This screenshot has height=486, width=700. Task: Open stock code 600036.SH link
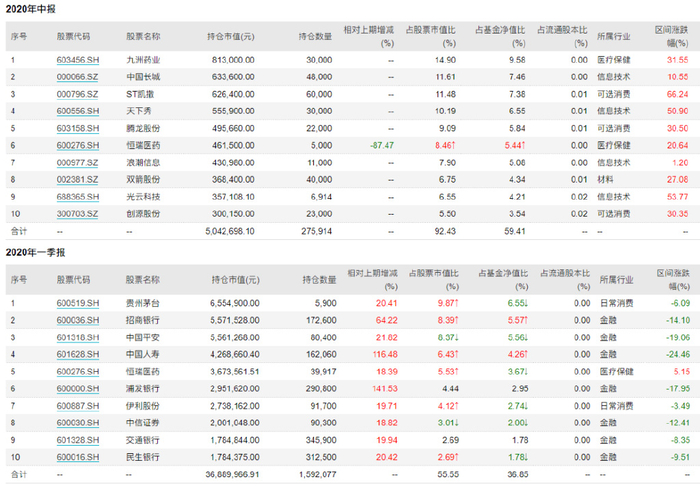tap(78, 320)
